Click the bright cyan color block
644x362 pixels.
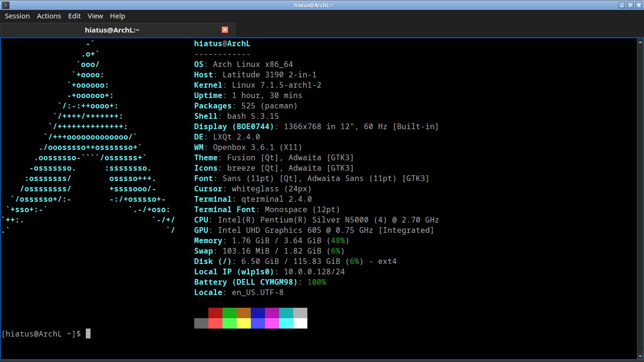coord(286,323)
